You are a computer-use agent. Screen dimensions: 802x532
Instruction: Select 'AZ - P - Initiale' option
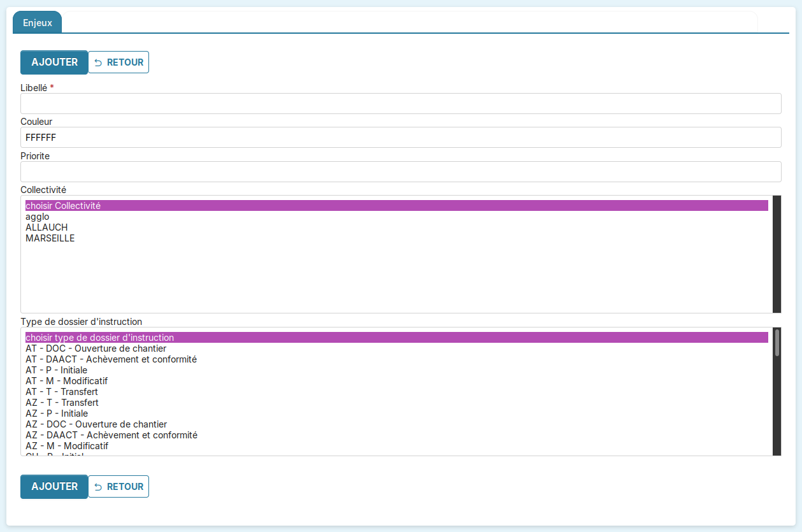[57, 413]
